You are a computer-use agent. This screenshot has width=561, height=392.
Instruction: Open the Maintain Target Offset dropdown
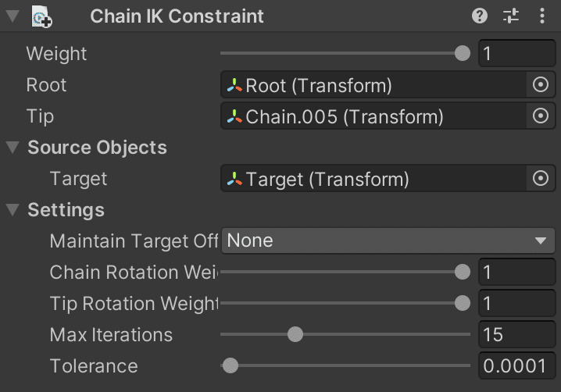click(x=388, y=241)
